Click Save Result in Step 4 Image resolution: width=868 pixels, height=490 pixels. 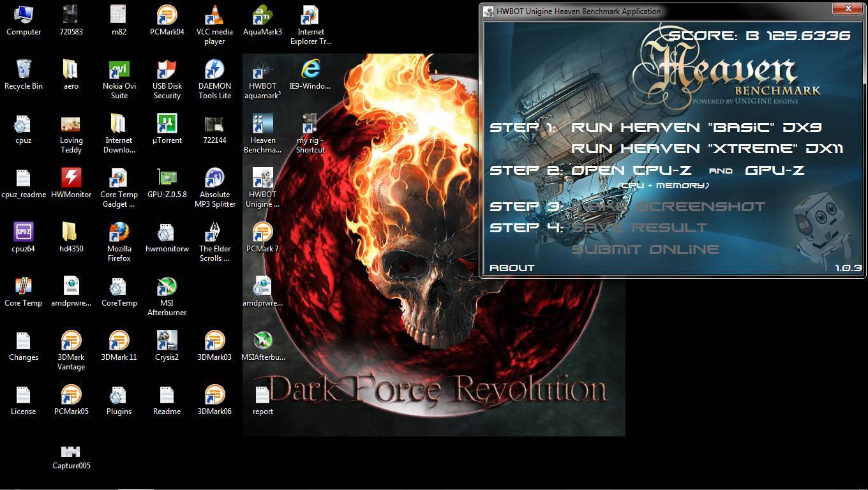639,228
